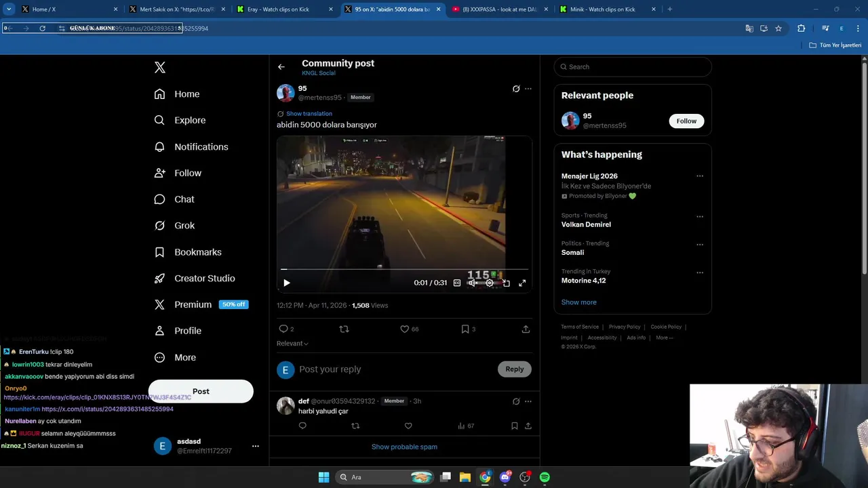Screen dimensions: 868x488
Task: Click Show more under trends
Action: point(579,302)
